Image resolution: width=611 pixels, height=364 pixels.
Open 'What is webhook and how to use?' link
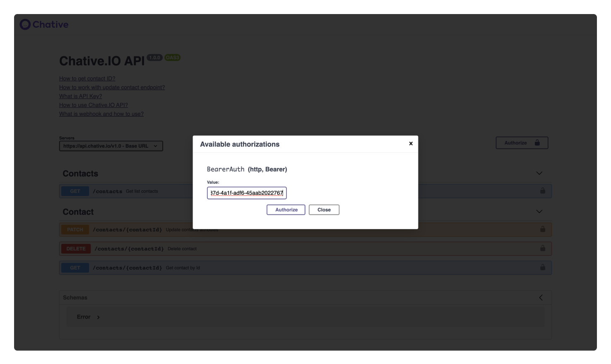click(101, 114)
